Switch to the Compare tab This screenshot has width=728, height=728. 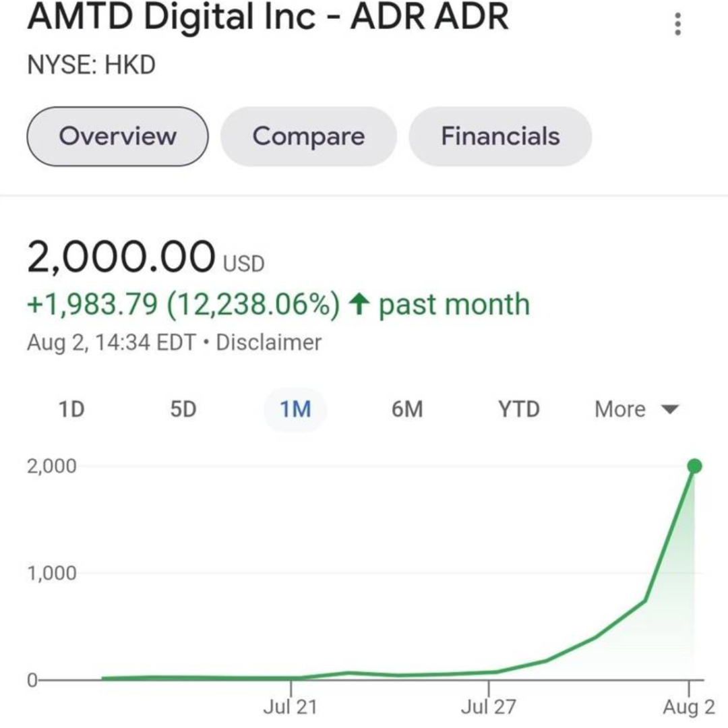click(308, 136)
